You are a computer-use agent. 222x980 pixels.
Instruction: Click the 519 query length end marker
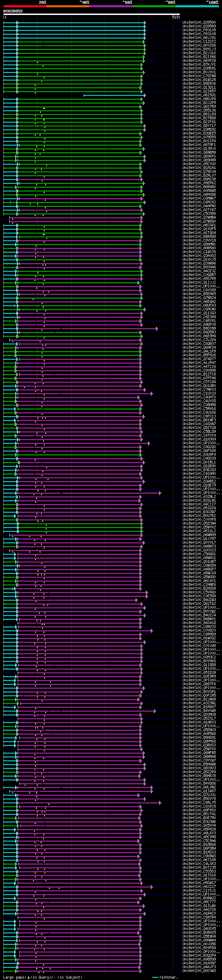(175, 17)
